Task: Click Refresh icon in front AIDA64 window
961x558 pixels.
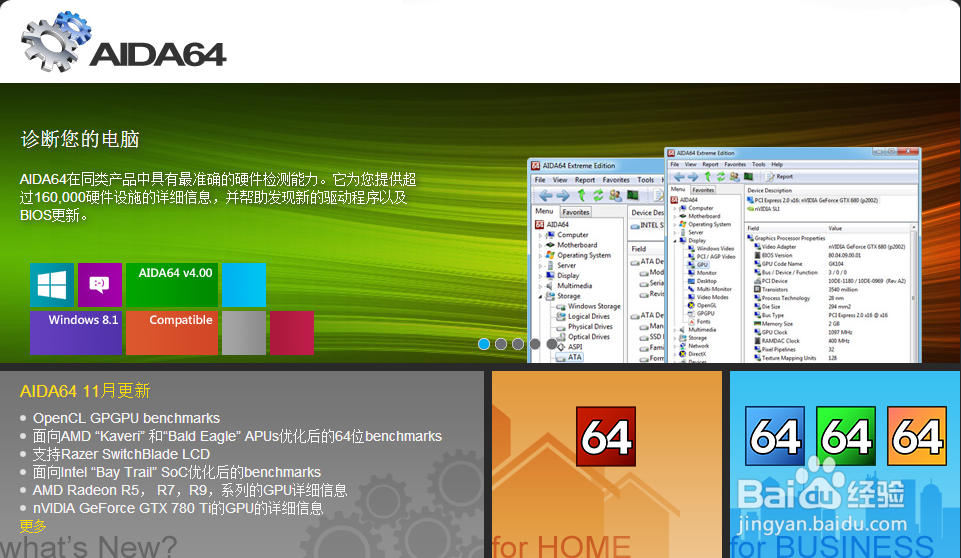Action: coord(721,177)
